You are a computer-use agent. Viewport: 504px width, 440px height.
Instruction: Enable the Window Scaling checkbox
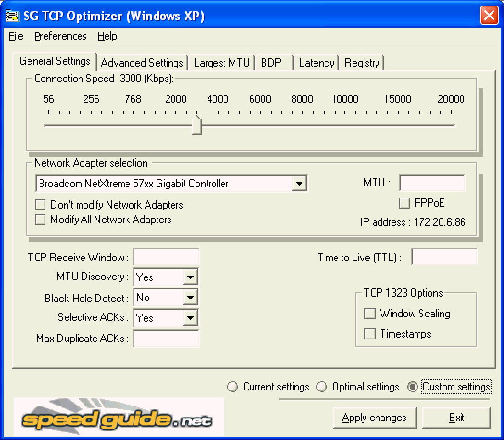370,313
